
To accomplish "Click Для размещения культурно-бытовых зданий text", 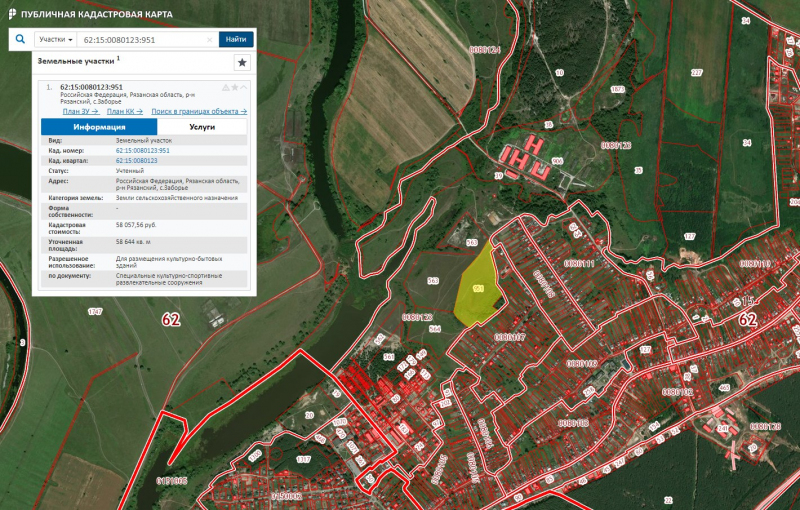I will tap(169, 262).
